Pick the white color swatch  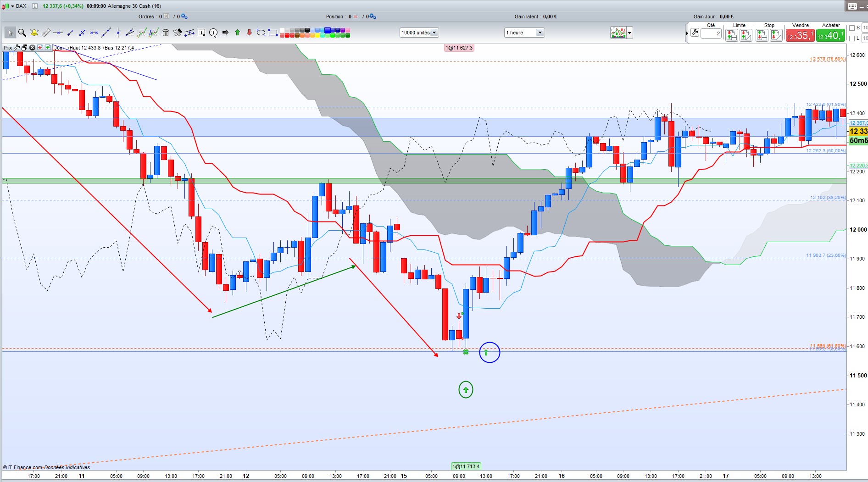(x=282, y=30)
